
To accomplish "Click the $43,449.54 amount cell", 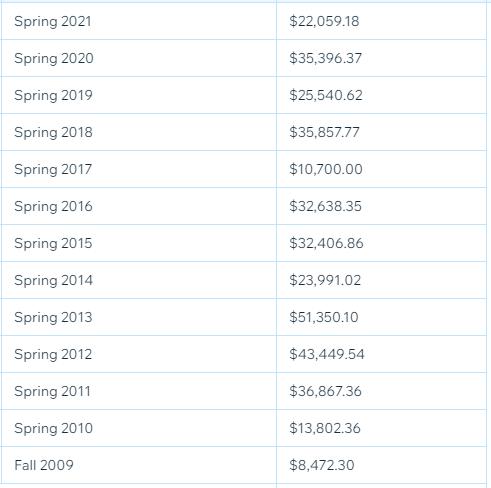I will point(382,354).
